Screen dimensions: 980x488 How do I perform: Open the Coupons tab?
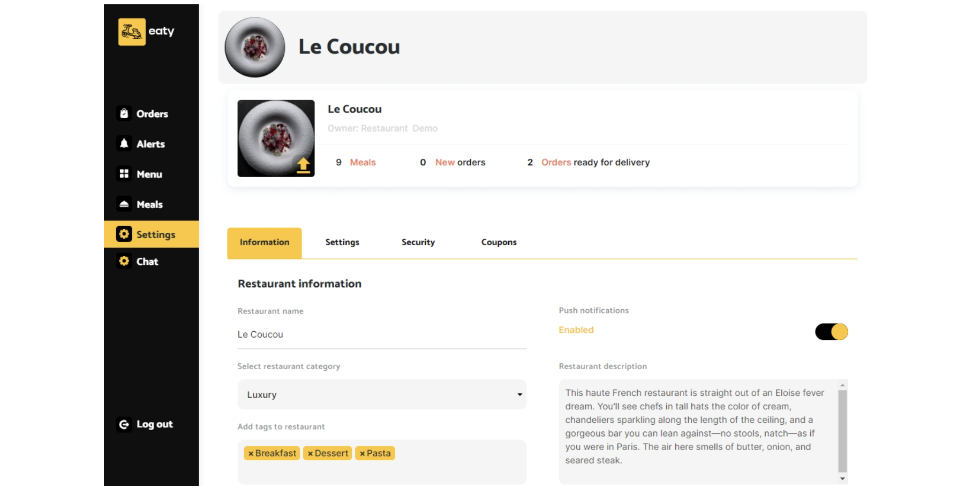[x=499, y=242]
